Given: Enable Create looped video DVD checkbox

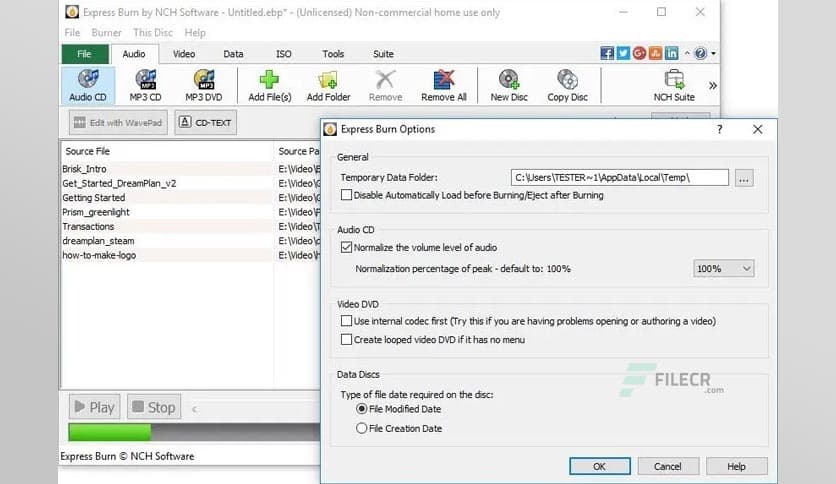Looking at the screenshot, I should click(x=347, y=340).
